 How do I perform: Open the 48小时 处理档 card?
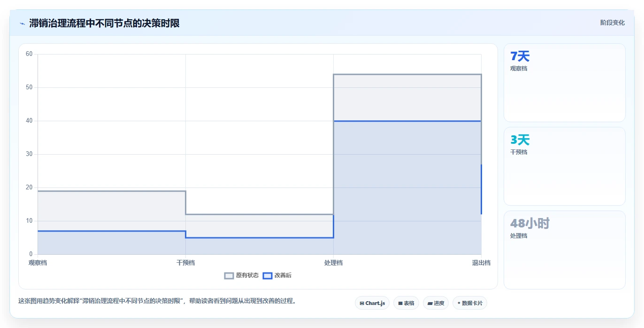[564, 250]
